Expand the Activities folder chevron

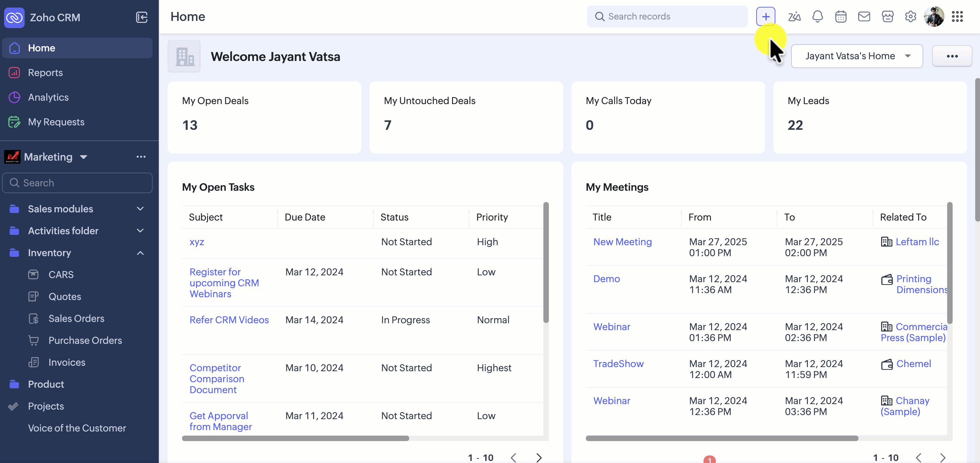(140, 231)
